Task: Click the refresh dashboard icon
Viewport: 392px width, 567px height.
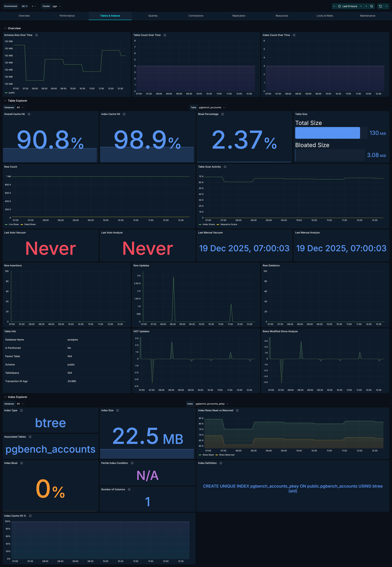Action: [380, 6]
